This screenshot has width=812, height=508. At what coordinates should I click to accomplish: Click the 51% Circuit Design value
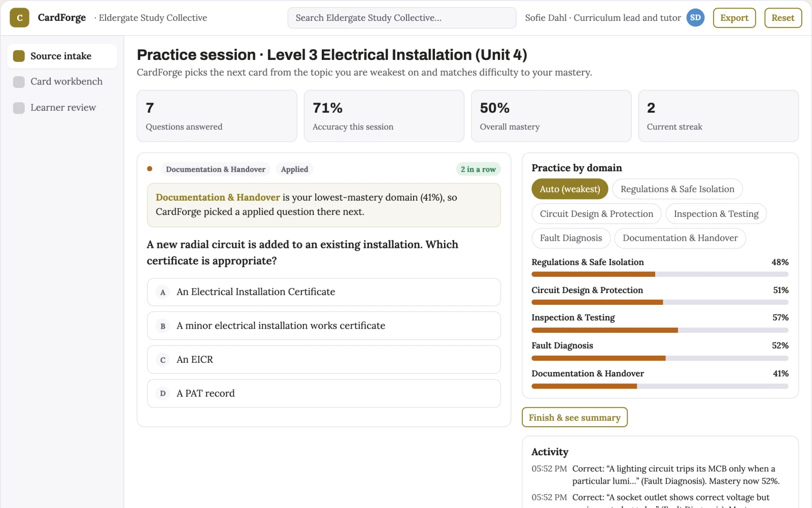pos(781,290)
